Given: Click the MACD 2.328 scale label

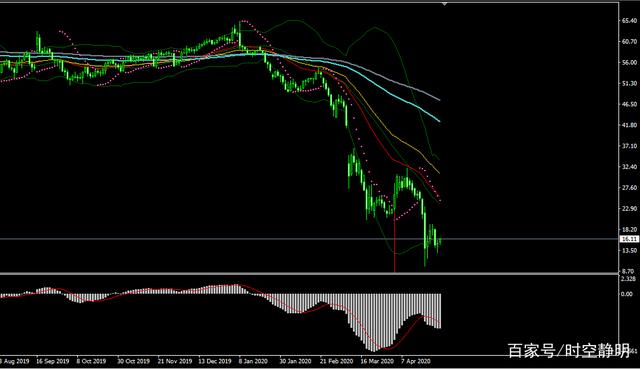Looking at the screenshot, I should point(629,279).
